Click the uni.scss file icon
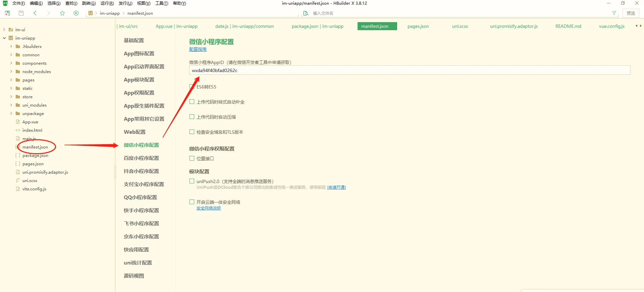Viewport: 644px width, 292px height. coord(18,180)
